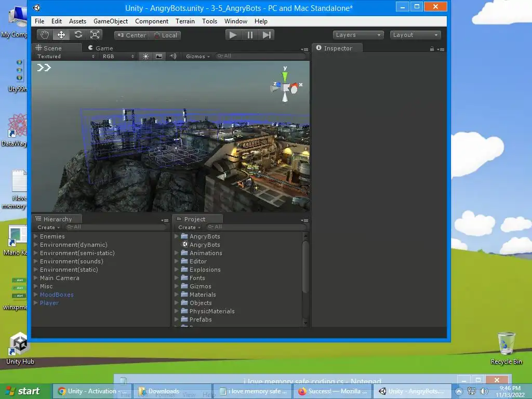Click the Project panel vertical scrollbar
Viewport: 532px width, 399px height.
[305, 267]
